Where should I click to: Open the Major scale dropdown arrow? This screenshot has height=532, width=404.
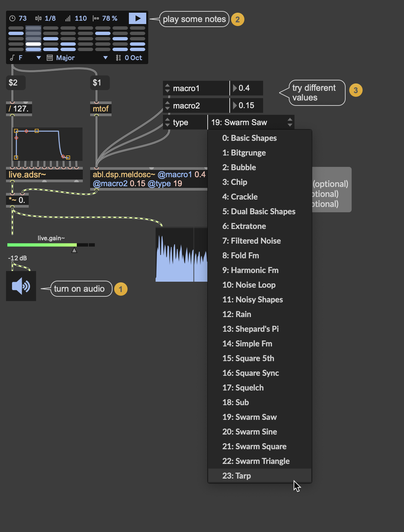click(106, 58)
